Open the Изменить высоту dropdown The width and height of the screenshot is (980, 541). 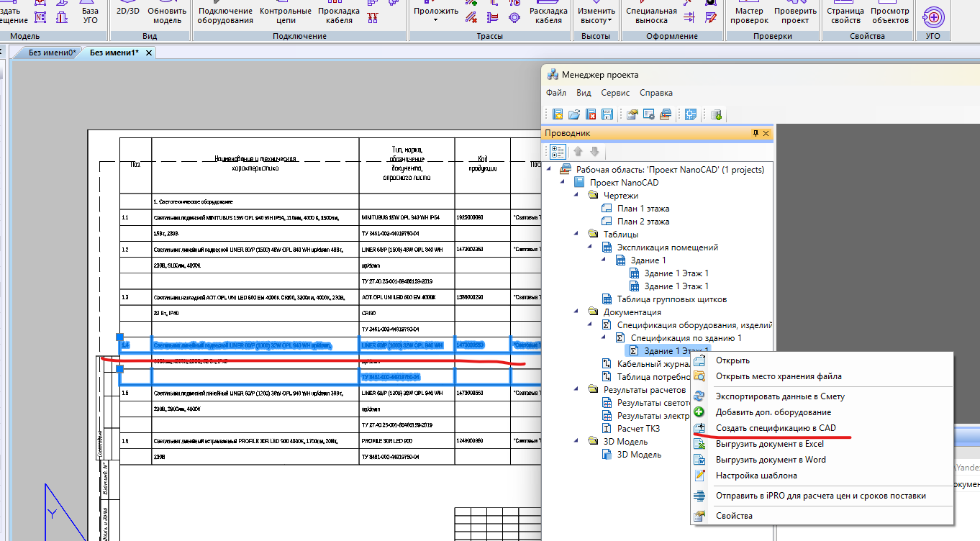[596, 15]
